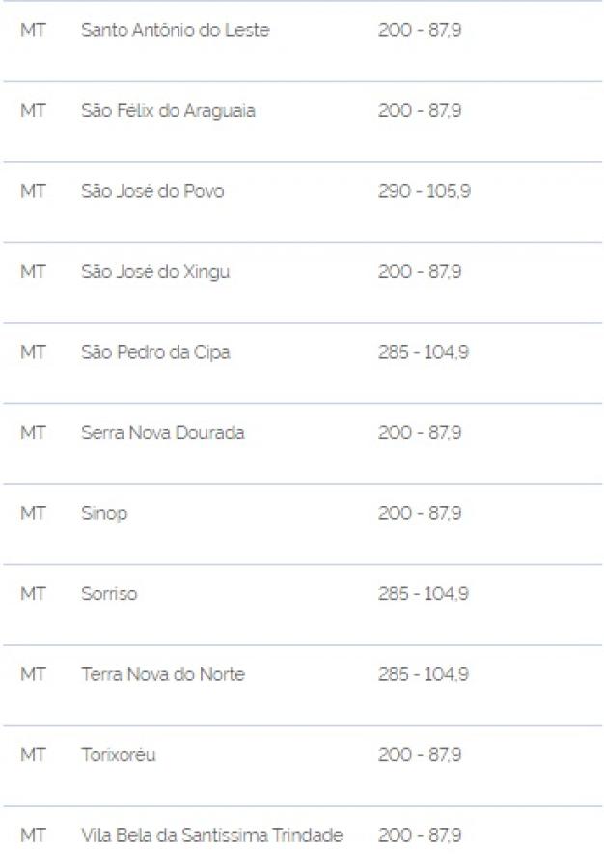Click the Torixoréu city name

pyautogui.click(x=119, y=755)
